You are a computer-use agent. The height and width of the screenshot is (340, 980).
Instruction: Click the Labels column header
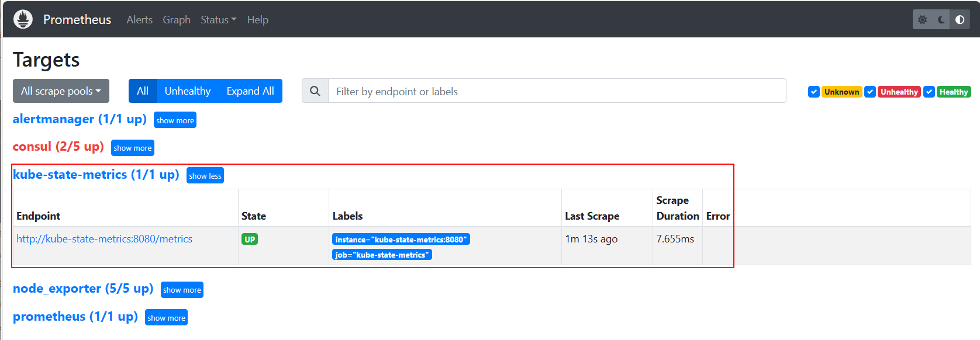[x=348, y=216]
